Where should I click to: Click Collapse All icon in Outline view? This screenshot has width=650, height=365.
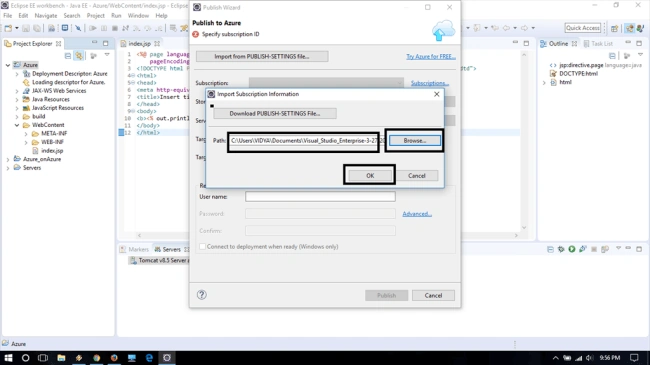[x=612, y=56]
